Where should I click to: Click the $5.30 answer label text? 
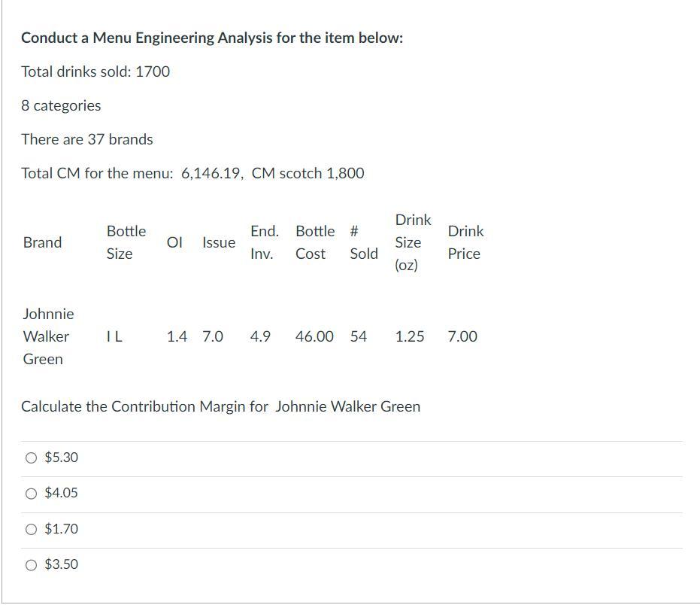tap(59, 457)
